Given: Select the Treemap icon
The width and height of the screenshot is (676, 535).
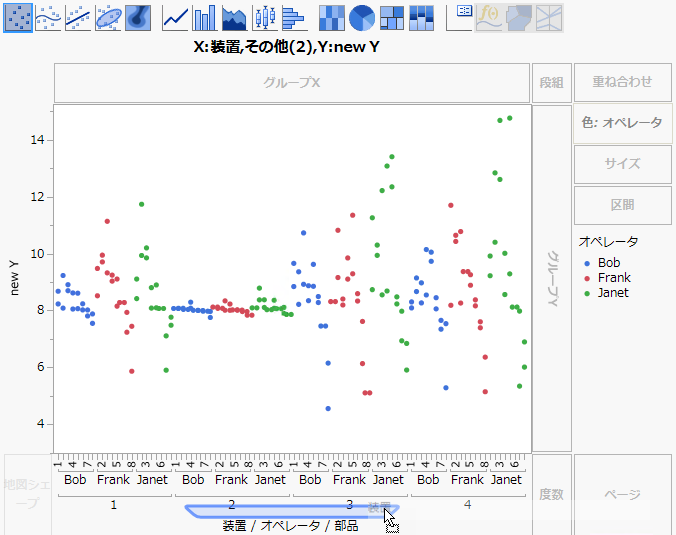Looking at the screenshot, I should click(392, 17).
